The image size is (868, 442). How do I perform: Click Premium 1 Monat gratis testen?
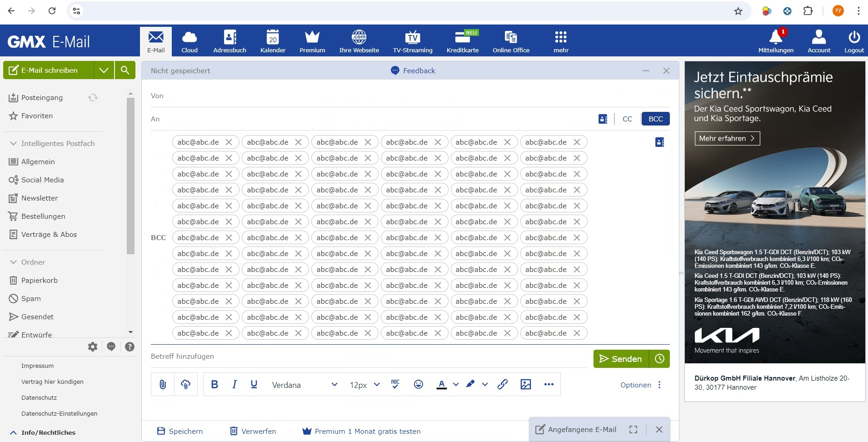pos(362,431)
